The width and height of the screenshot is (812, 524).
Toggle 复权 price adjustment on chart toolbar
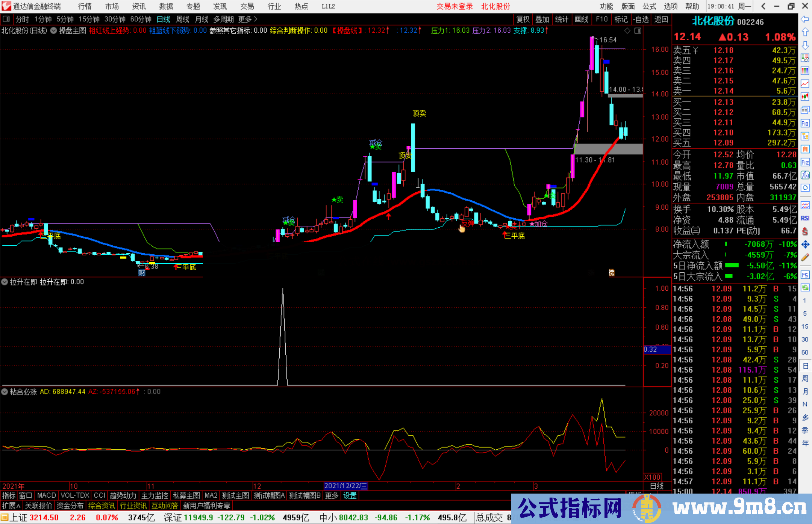523,19
